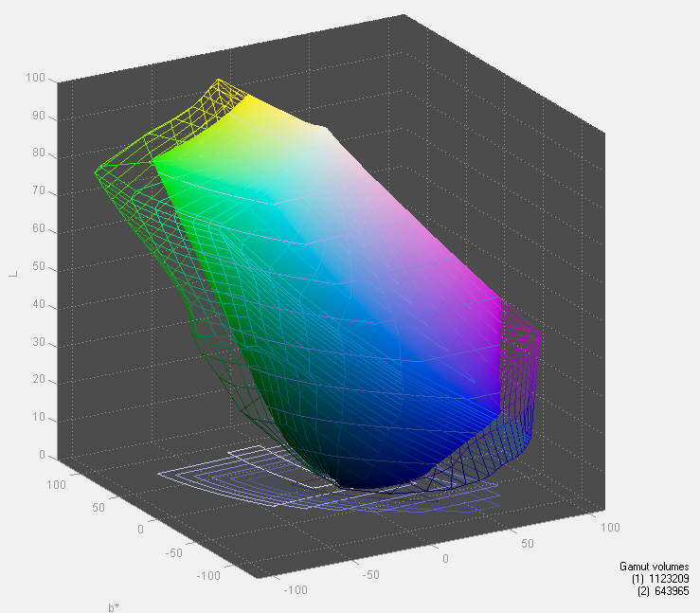The width and height of the screenshot is (700, 613).
Task: Click tick label 50 on the b* axis
Action: (99, 508)
